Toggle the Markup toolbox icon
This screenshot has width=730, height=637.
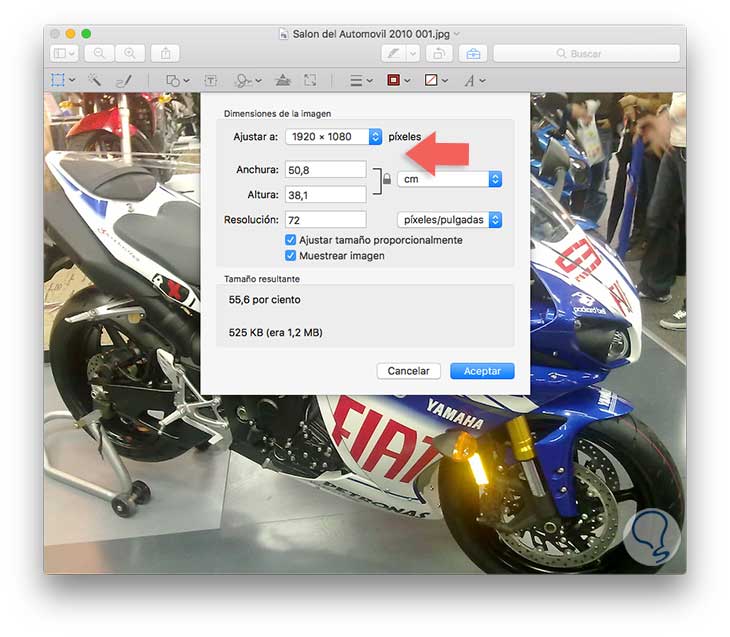(x=473, y=54)
